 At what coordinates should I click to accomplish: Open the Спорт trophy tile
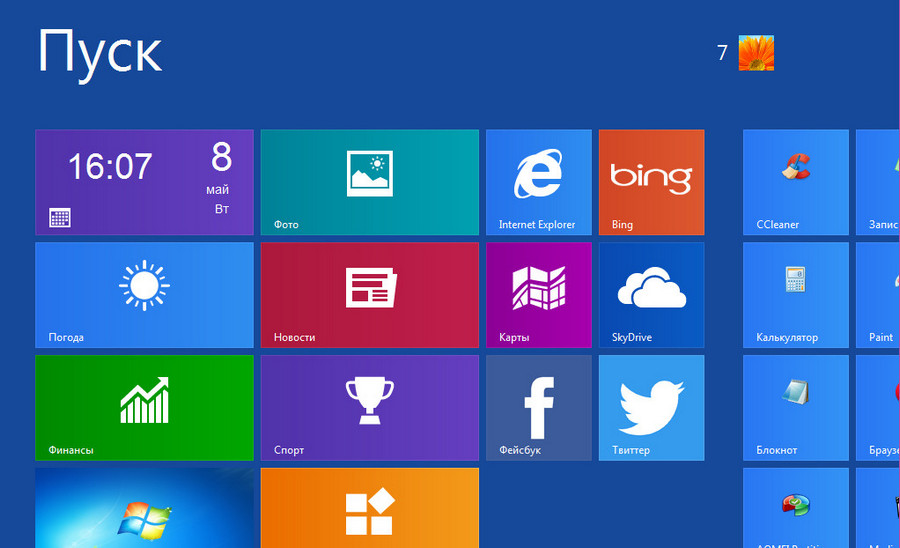pyautogui.click(x=369, y=408)
